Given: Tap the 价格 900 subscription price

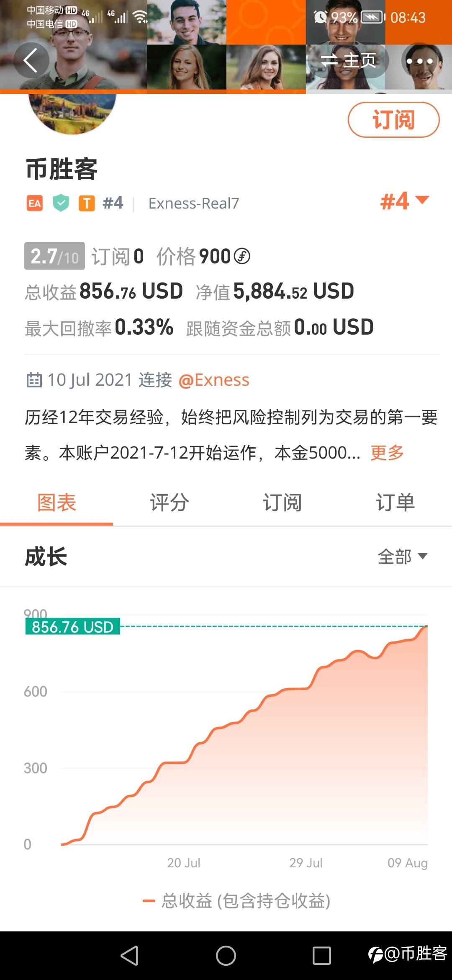Looking at the screenshot, I should click(x=203, y=256).
